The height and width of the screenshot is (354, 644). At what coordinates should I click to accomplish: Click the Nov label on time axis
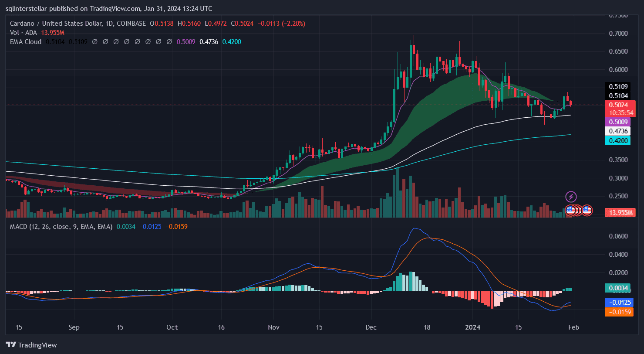coord(274,327)
